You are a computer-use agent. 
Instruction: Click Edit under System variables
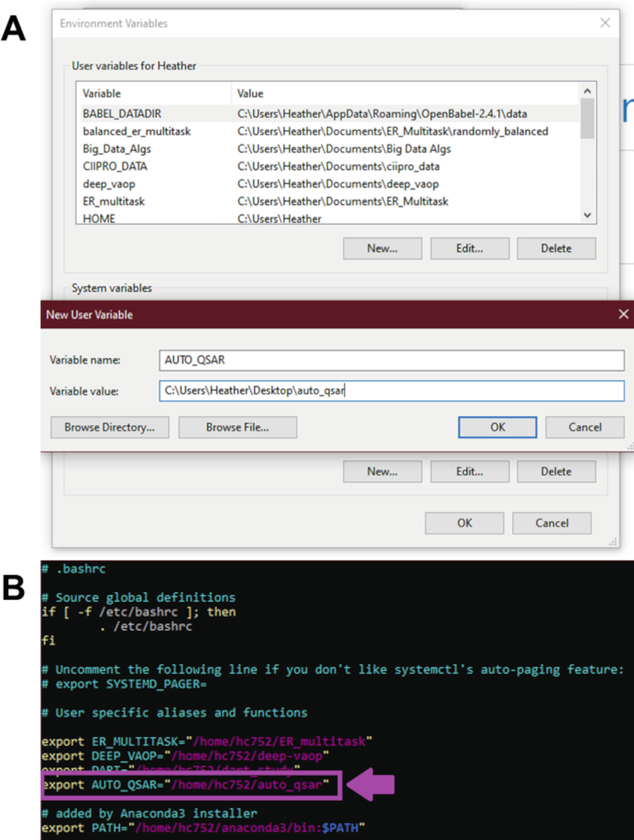470,471
